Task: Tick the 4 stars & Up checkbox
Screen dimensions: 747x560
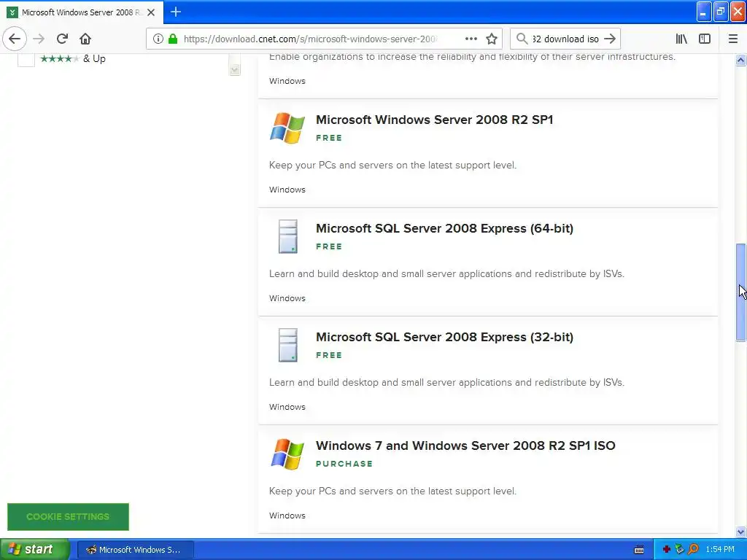Action: [26, 59]
